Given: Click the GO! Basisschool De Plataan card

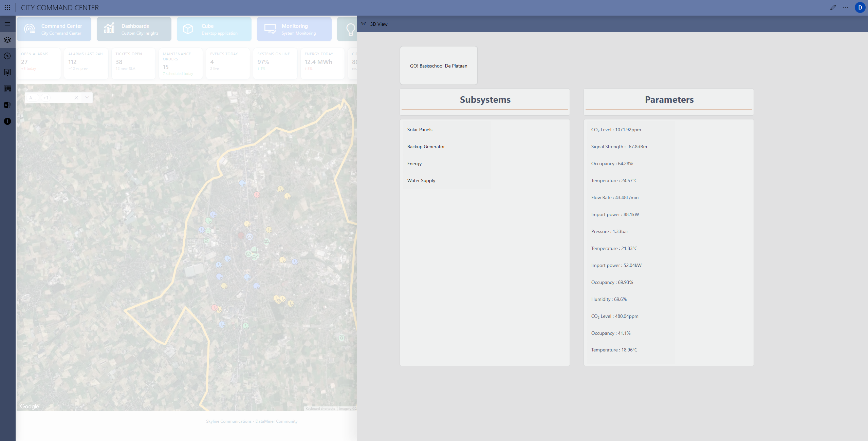Looking at the screenshot, I should tap(439, 66).
